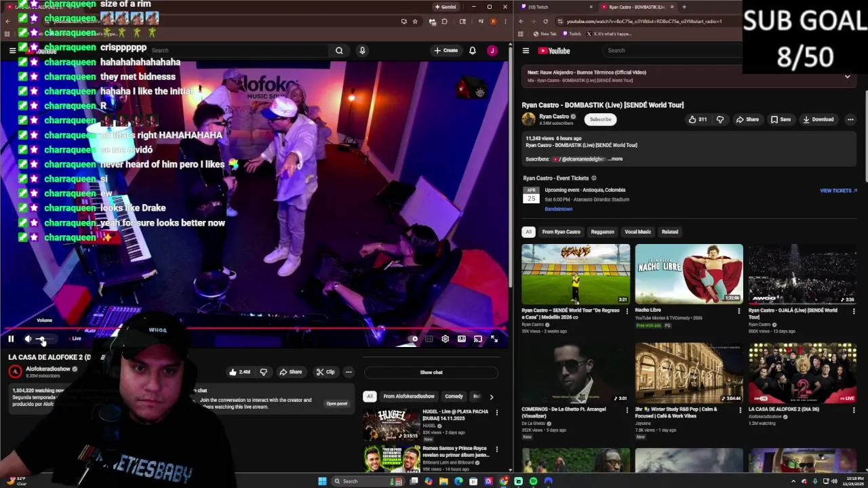Select Vocal Music filter chip
This screenshot has height=488, width=868.
pos(637,232)
